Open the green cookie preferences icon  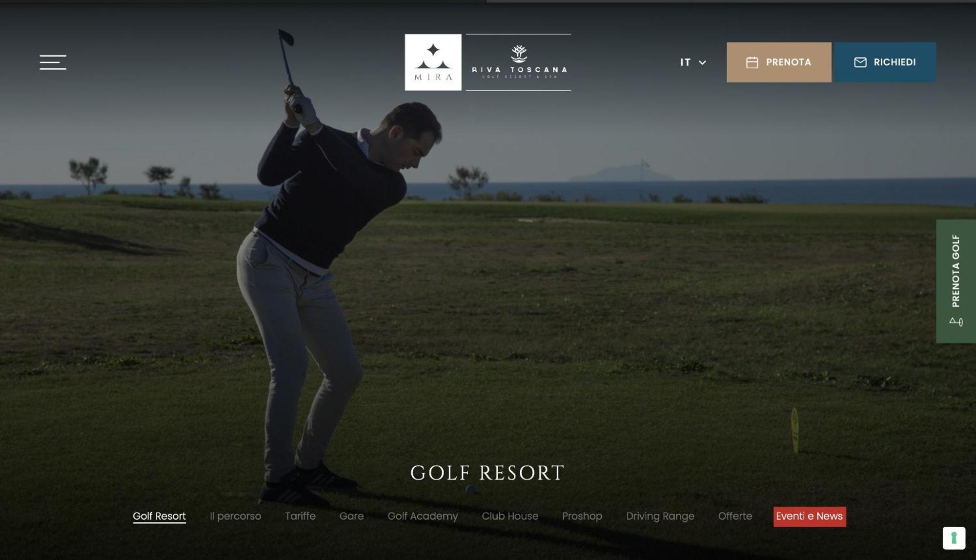954,538
